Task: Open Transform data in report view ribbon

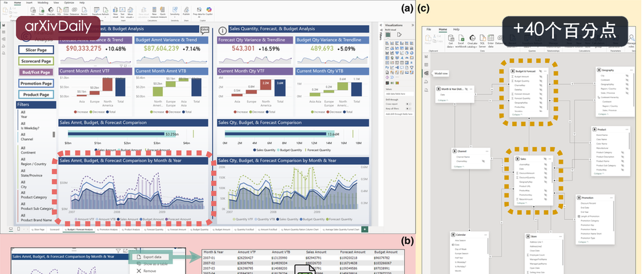Action: pos(96,12)
